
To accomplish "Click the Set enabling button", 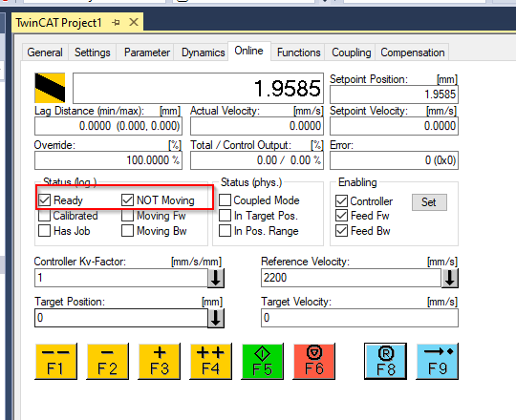I will click(429, 202).
